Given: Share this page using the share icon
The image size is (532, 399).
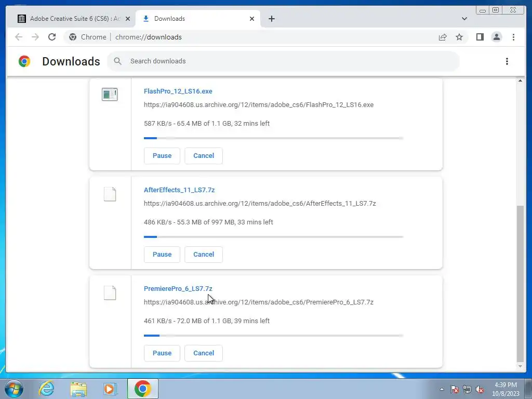Looking at the screenshot, I should tap(443, 37).
